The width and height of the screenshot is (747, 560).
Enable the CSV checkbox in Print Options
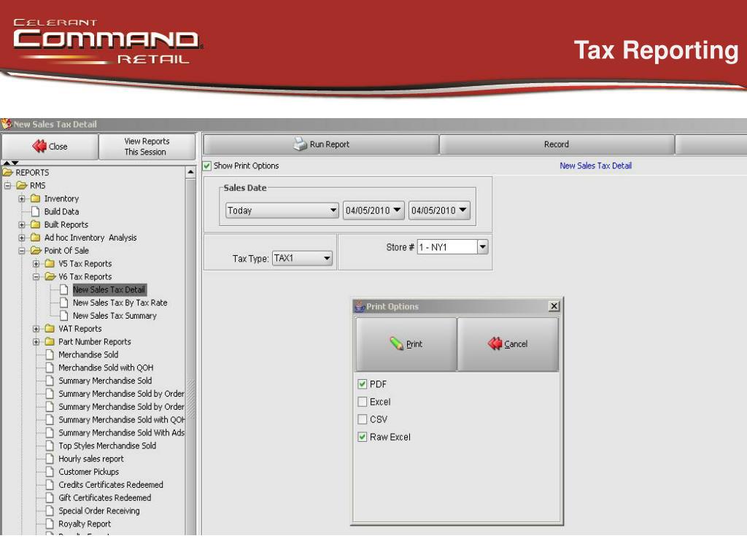[x=362, y=419]
